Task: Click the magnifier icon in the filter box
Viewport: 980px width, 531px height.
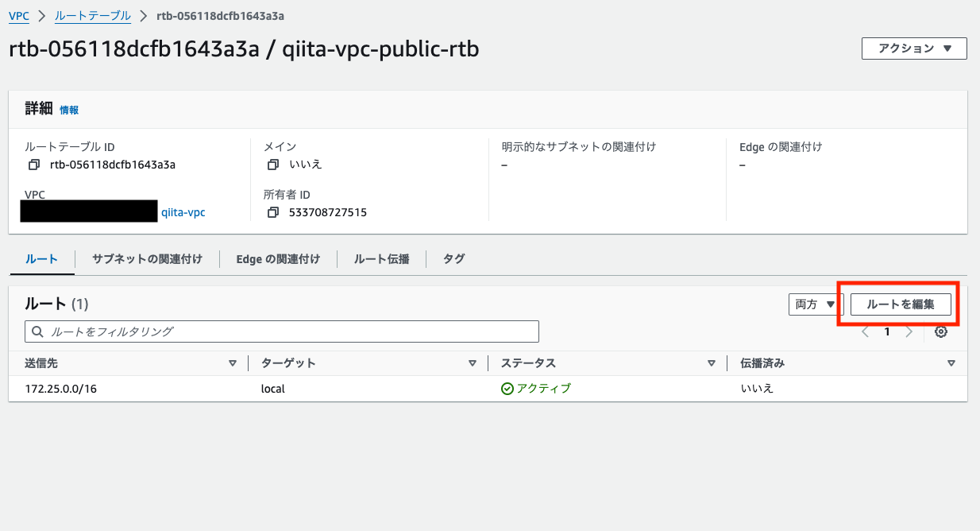Action: pyautogui.click(x=37, y=331)
